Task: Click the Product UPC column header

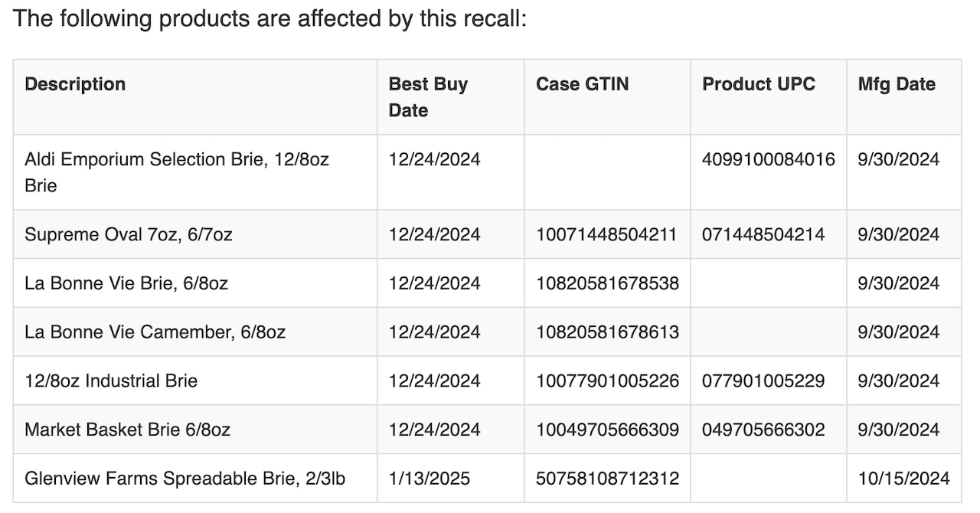Action: click(759, 84)
